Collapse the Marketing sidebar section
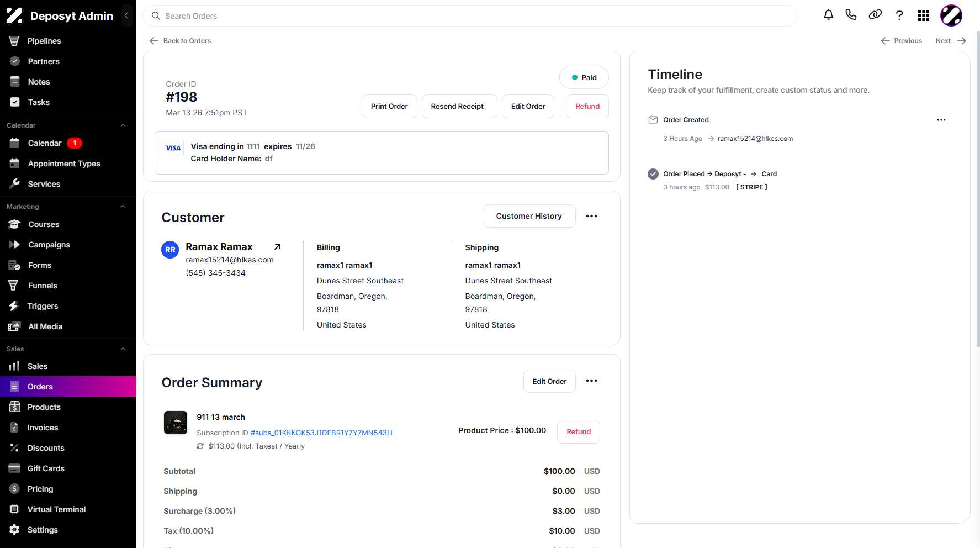Screen dimensions: 980x548 coord(123,207)
